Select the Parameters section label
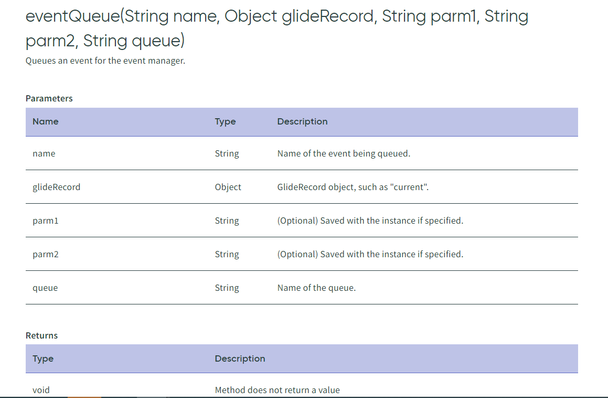The width and height of the screenshot is (608, 398). point(49,99)
